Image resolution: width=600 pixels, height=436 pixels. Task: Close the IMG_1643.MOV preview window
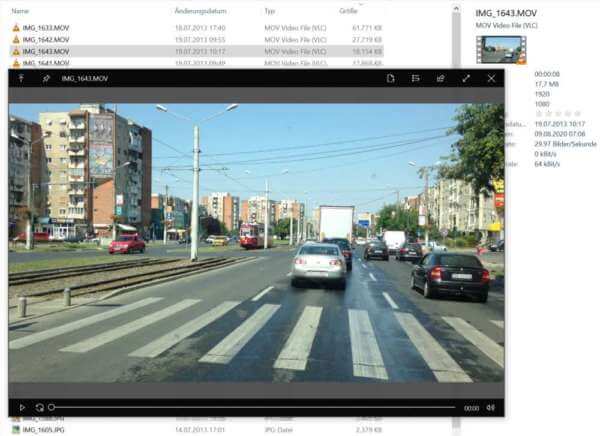pyautogui.click(x=491, y=78)
